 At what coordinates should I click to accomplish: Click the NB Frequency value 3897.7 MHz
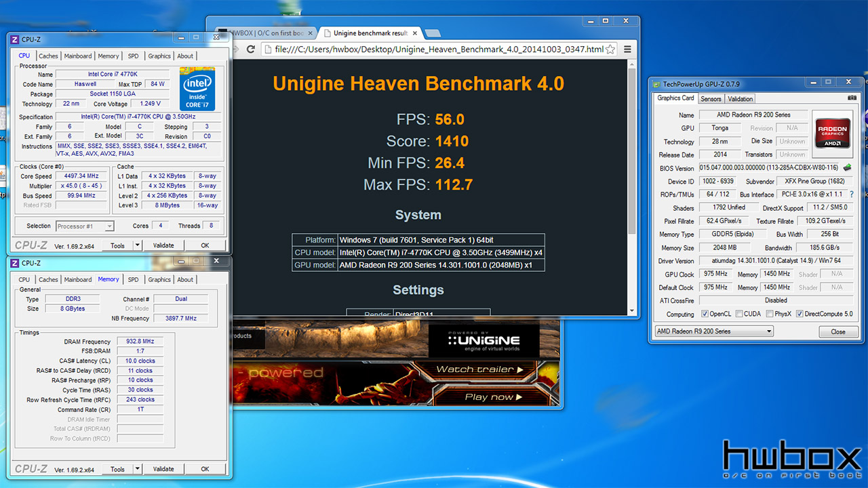coord(181,318)
